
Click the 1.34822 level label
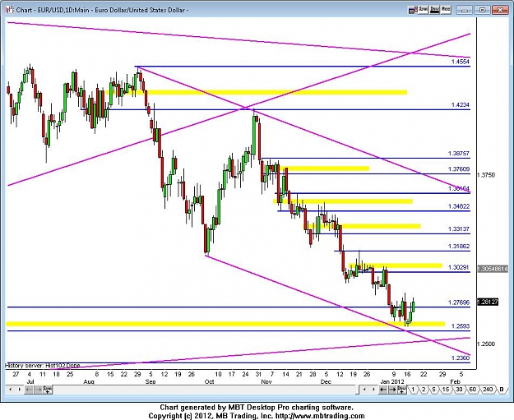459,206
